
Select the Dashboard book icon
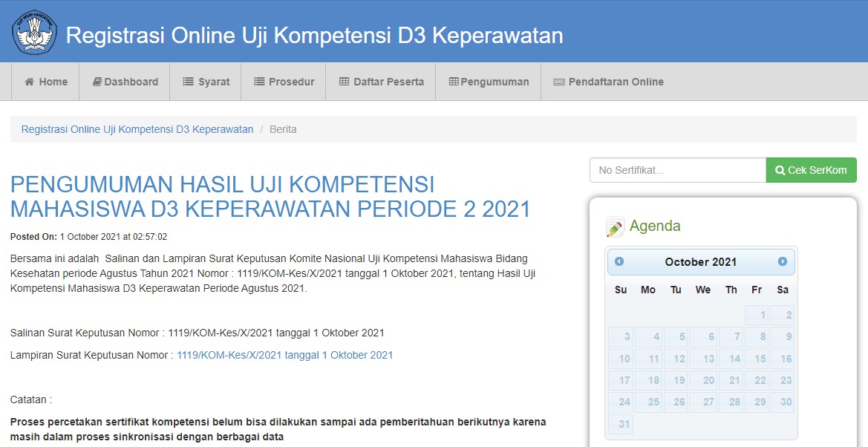(x=97, y=82)
